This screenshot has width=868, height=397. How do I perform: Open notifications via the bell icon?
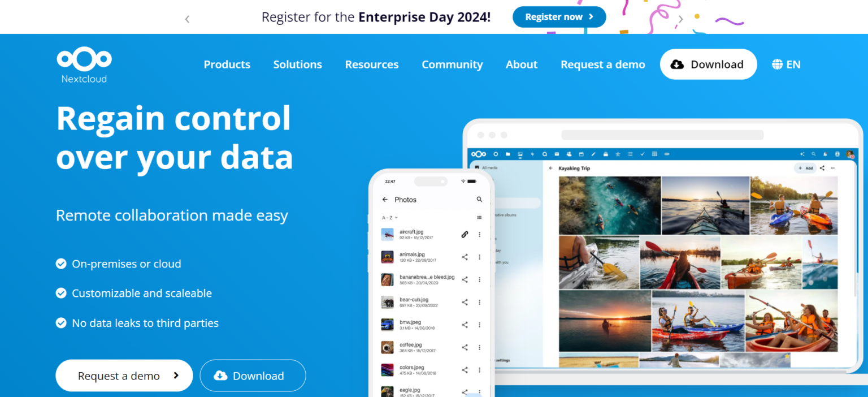point(826,154)
